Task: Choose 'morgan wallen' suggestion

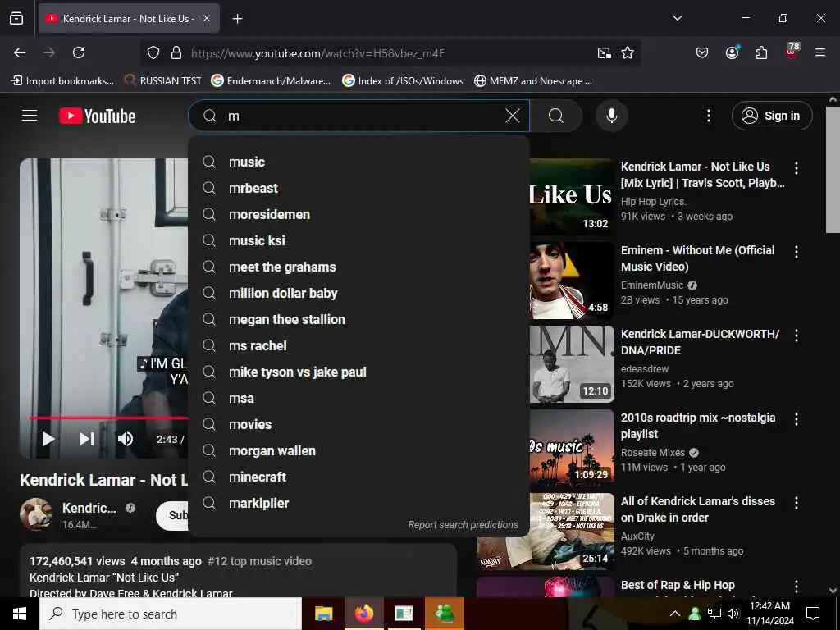Action: click(359, 450)
